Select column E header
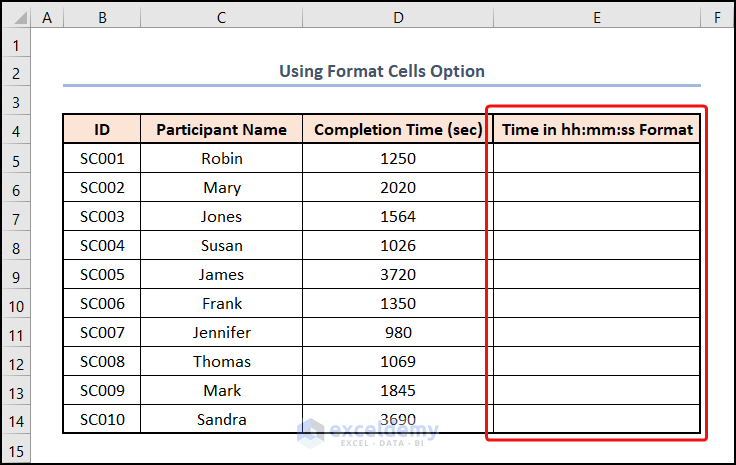Image resolution: width=736 pixels, height=465 pixels. (597, 18)
